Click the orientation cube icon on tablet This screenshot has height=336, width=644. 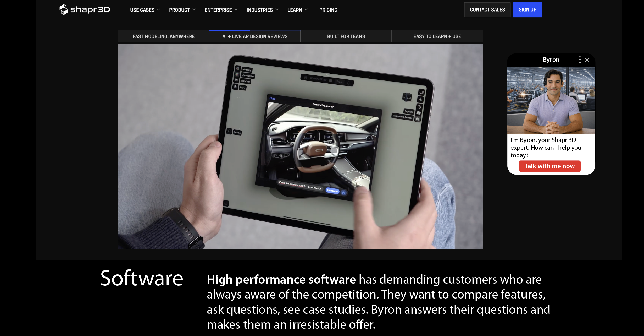click(407, 97)
